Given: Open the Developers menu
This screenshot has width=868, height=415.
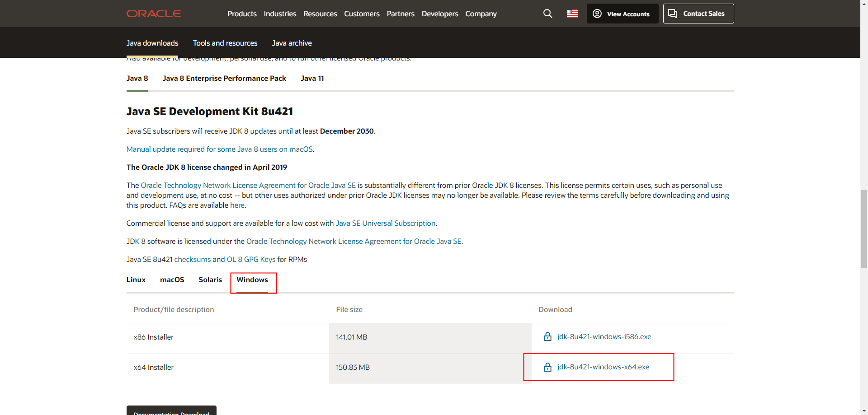Looking at the screenshot, I should point(439,14).
